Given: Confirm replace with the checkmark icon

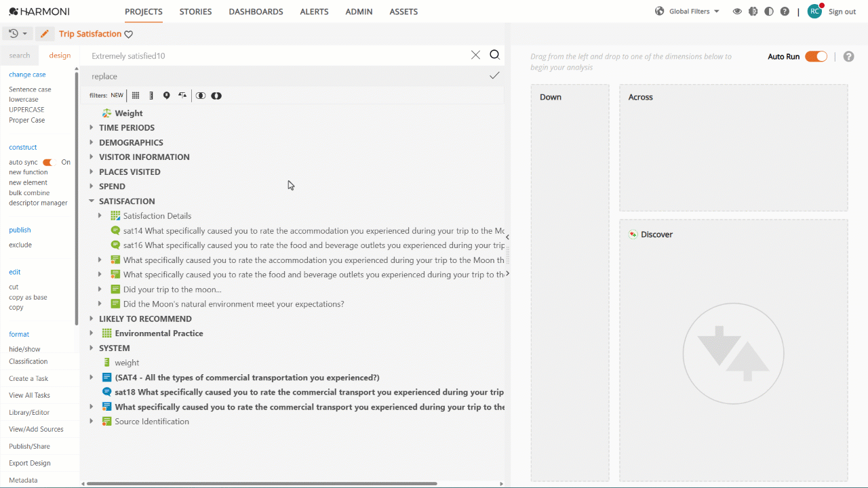Looking at the screenshot, I should (x=494, y=76).
